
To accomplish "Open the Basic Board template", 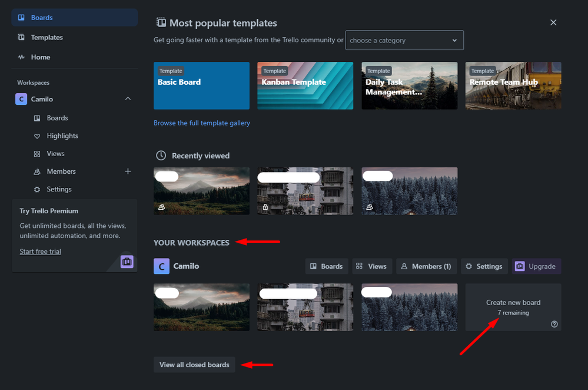I will point(201,85).
